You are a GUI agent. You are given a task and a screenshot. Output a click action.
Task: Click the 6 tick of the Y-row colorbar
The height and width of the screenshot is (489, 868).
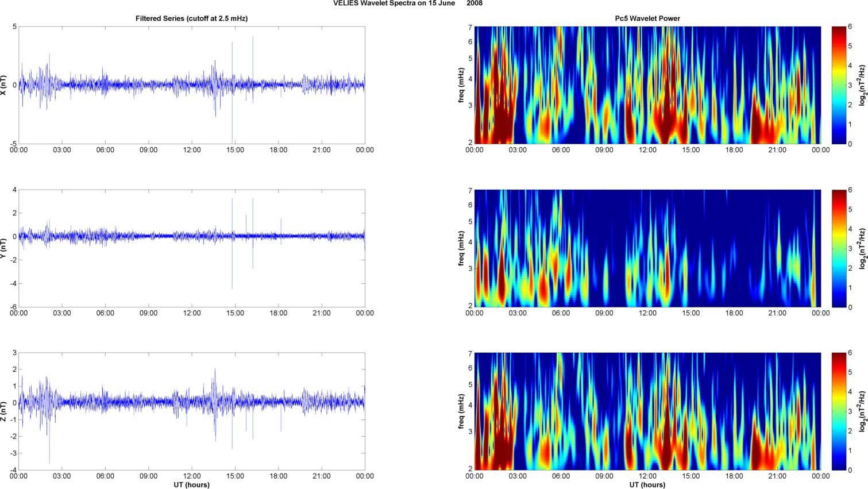850,190
